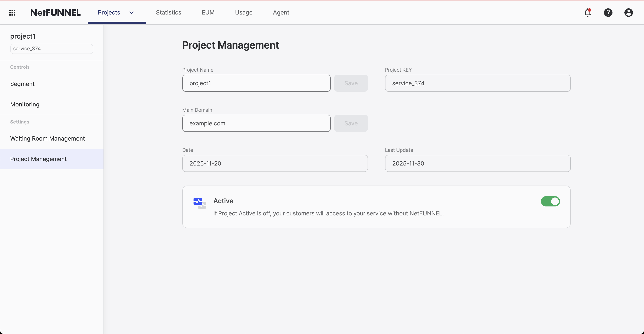Open the Date picker field
644x334 pixels.
coord(275,163)
